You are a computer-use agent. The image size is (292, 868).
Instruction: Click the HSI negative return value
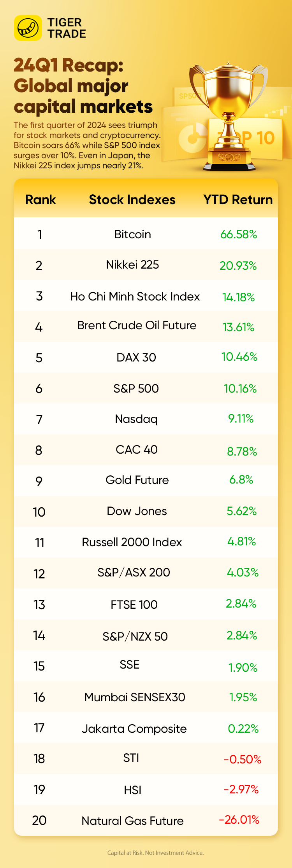click(241, 789)
